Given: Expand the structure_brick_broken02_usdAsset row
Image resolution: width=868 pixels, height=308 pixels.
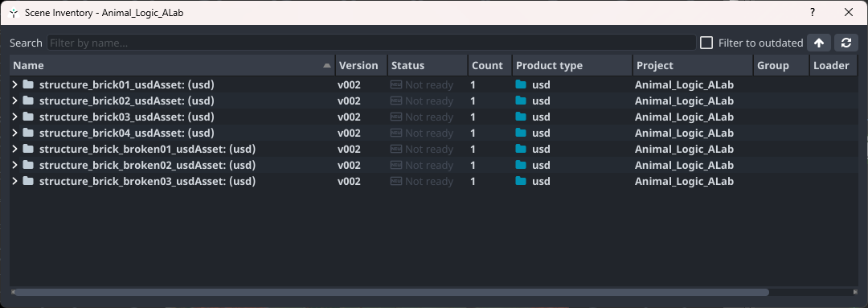Looking at the screenshot, I should click(x=15, y=165).
